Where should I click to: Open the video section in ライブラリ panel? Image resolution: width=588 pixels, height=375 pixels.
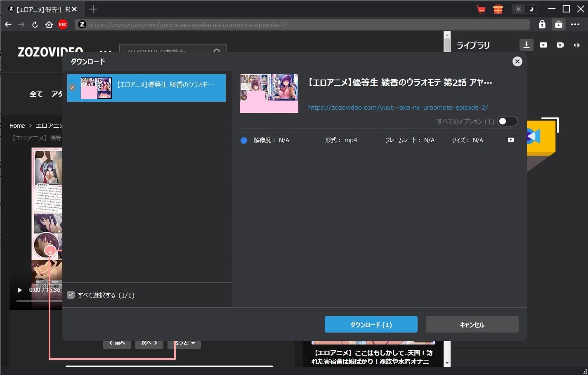click(543, 45)
